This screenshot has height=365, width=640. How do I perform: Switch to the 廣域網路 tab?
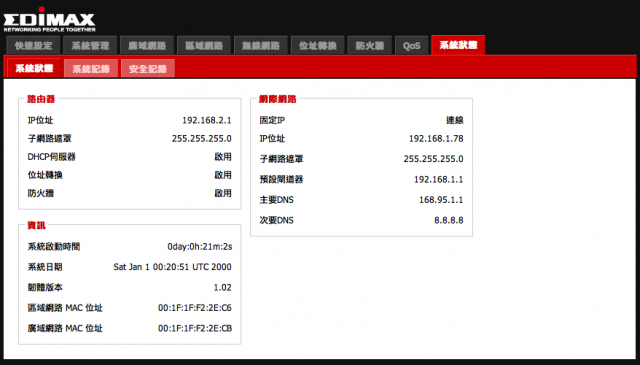[x=147, y=45]
